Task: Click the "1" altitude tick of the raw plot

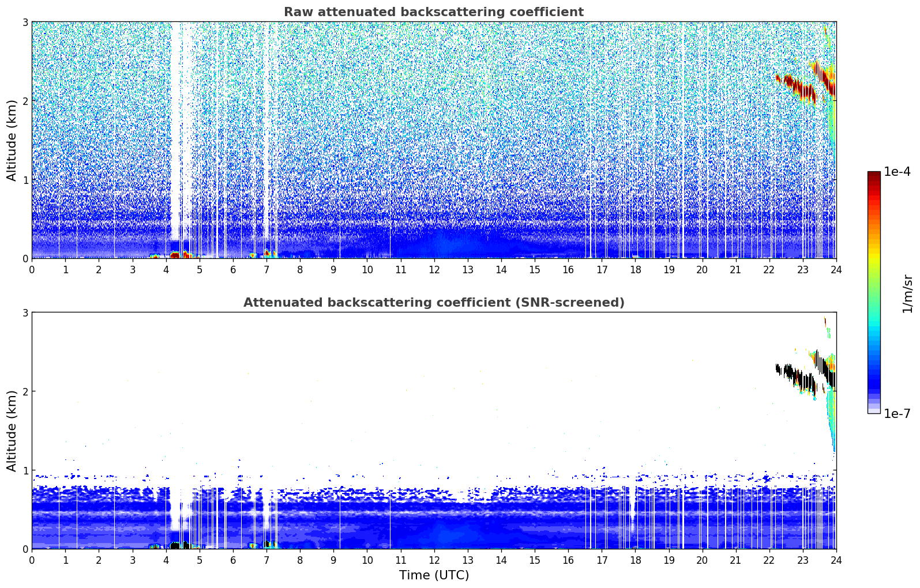Action: 25,180
